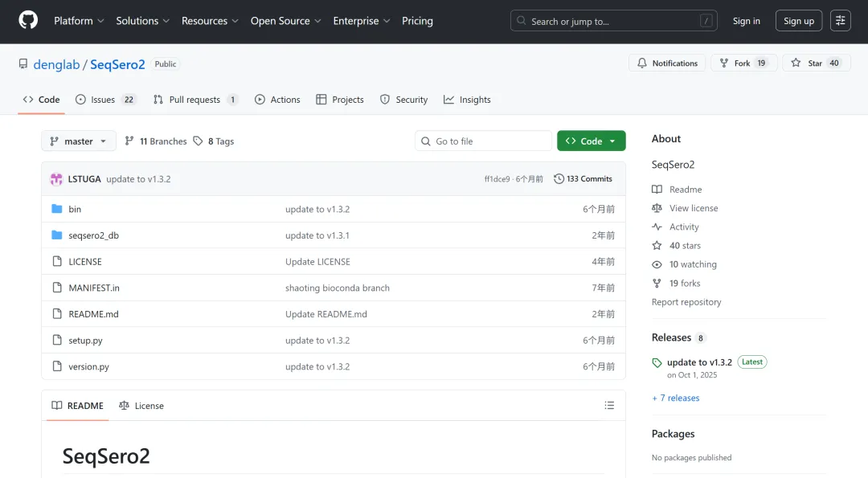Expand the Enterprise menu
This screenshot has width=868, height=478.
point(362,21)
